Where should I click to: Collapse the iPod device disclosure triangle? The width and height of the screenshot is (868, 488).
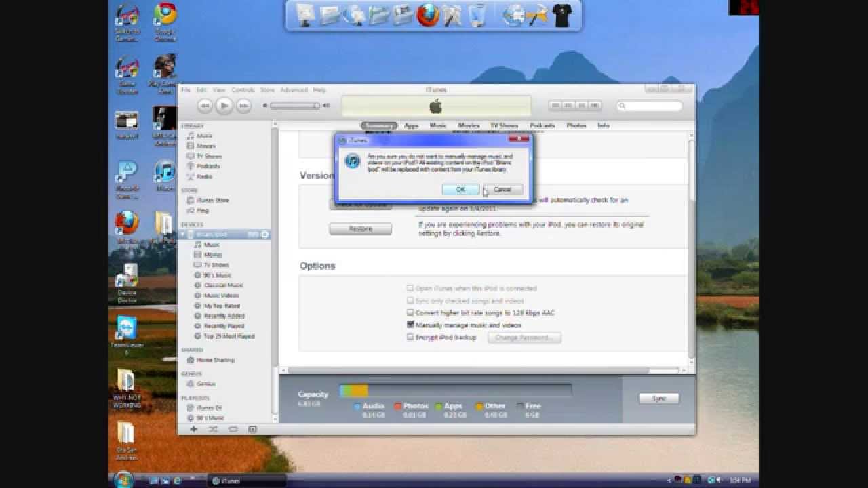pyautogui.click(x=183, y=235)
